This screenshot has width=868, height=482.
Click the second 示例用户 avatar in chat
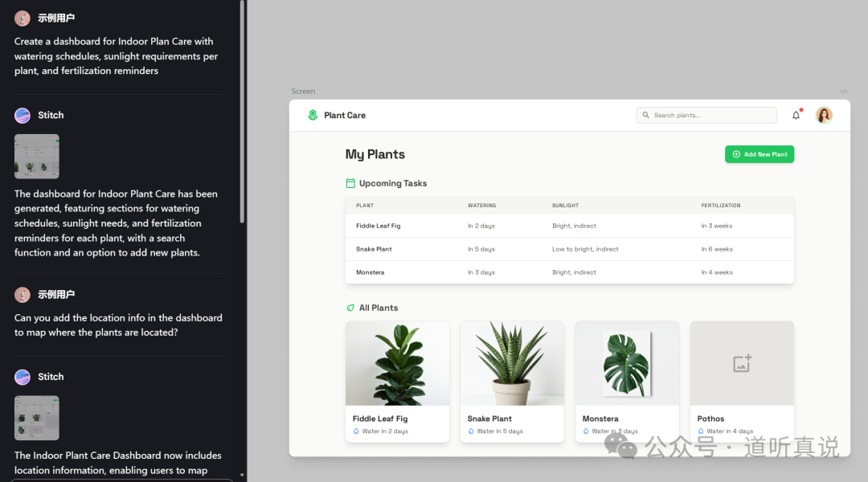point(23,294)
